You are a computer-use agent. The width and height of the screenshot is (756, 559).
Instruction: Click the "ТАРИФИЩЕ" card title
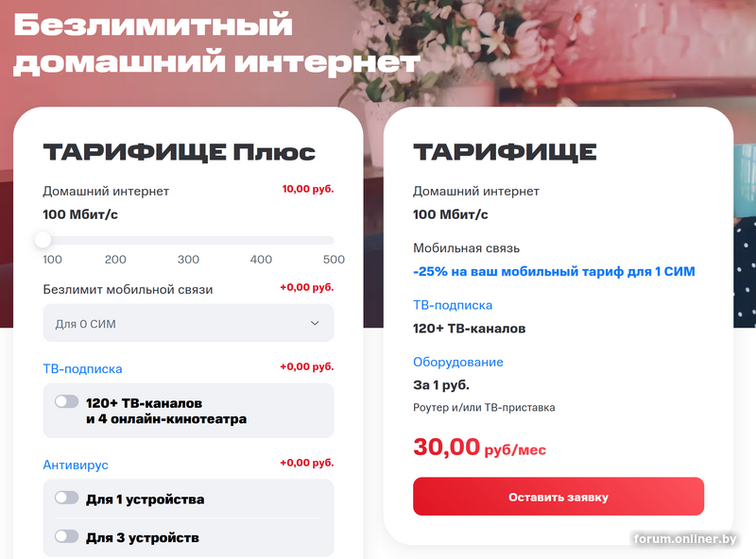pos(505,153)
